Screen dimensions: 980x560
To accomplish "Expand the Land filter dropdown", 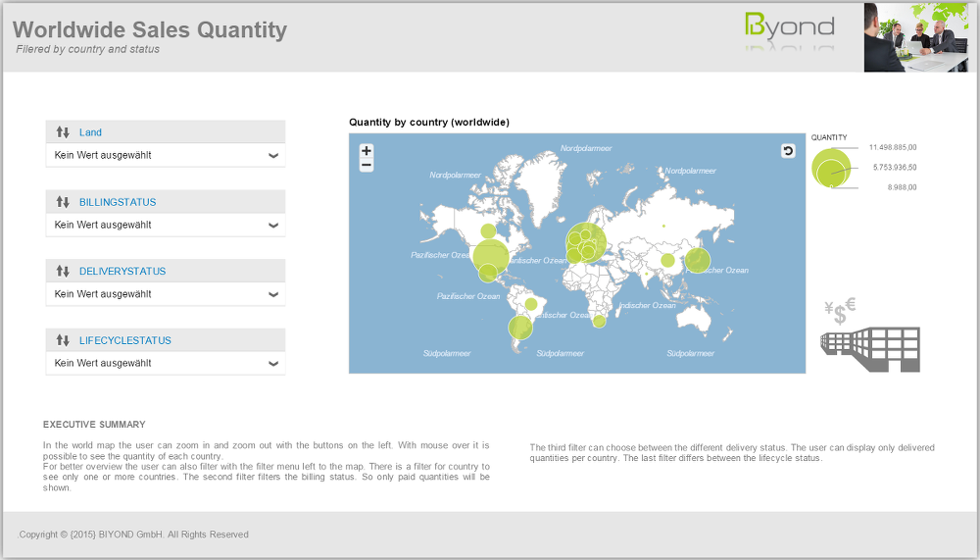I will pyautogui.click(x=273, y=155).
